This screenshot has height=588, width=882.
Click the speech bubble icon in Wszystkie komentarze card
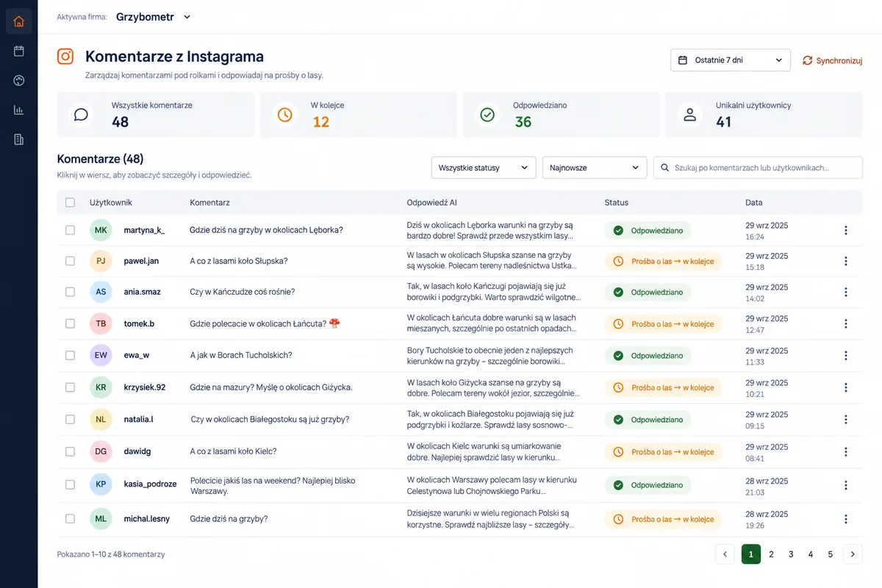tap(81, 115)
